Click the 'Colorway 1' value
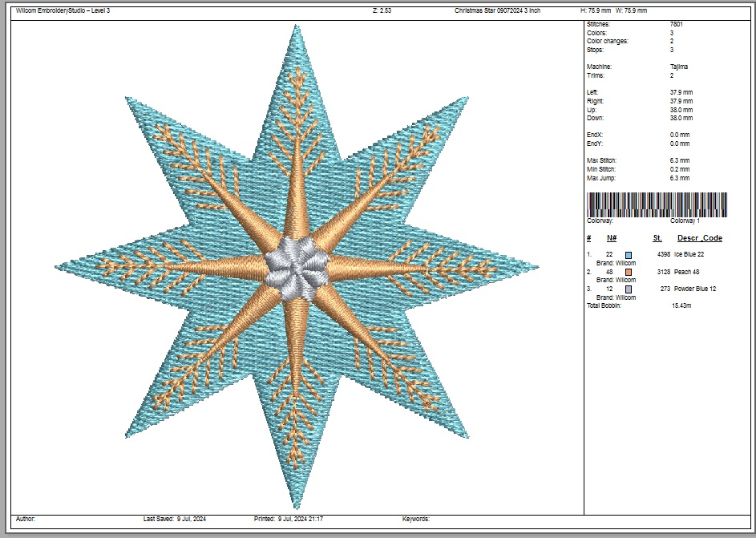 [685, 220]
